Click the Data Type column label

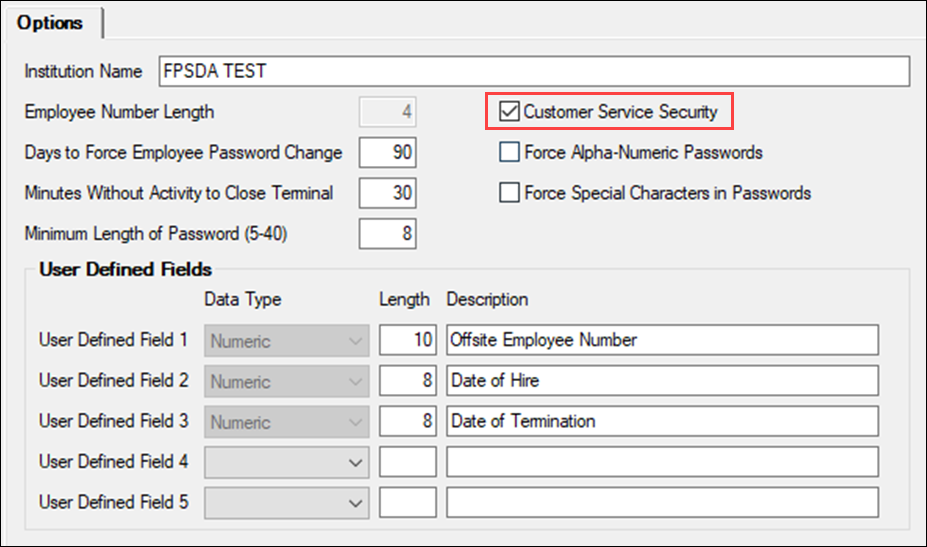click(242, 300)
